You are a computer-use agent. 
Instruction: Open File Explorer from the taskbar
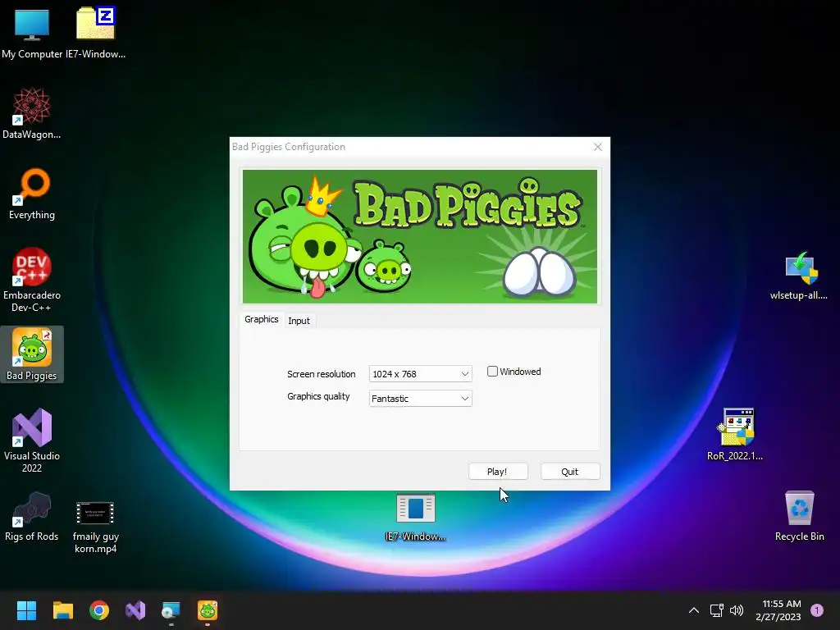(62, 610)
